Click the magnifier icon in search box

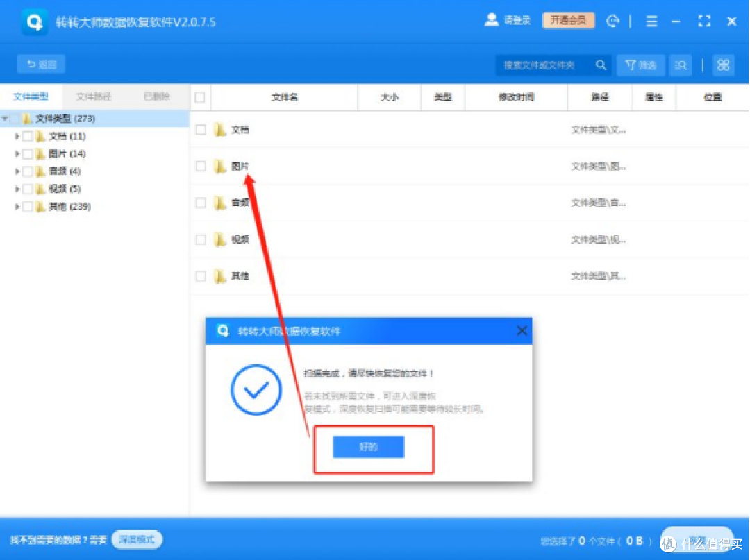pos(601,65)
